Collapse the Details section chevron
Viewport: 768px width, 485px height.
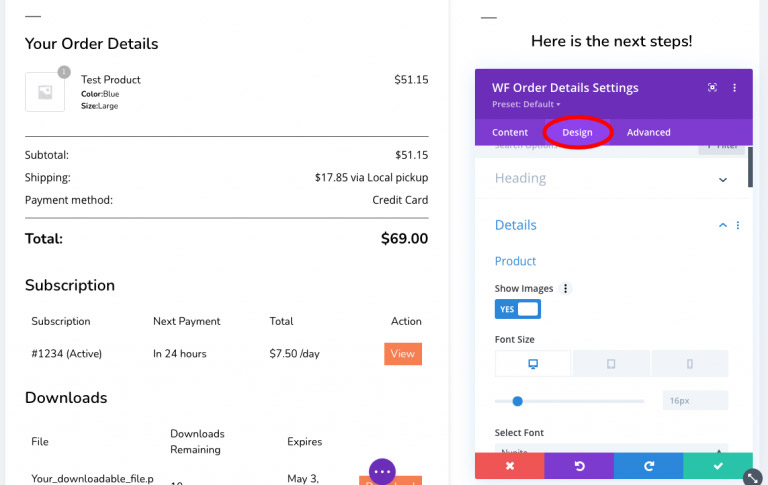point(722,225)
